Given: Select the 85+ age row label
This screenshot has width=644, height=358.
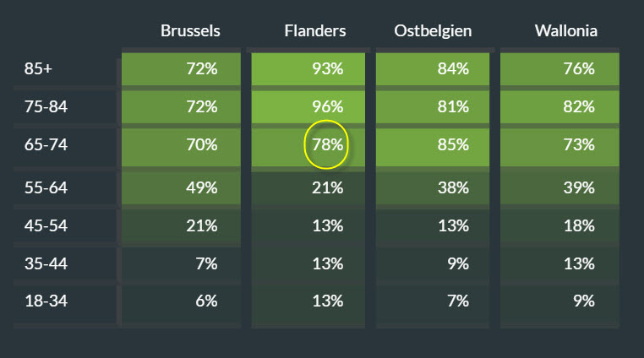Looking at the screenshot, I should click(x=39, y=69).
